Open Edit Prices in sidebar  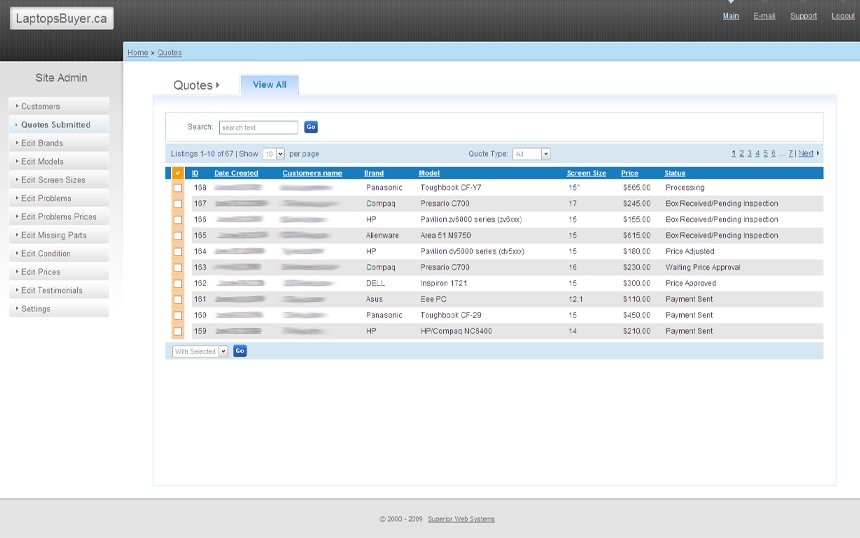pos(59,272)
